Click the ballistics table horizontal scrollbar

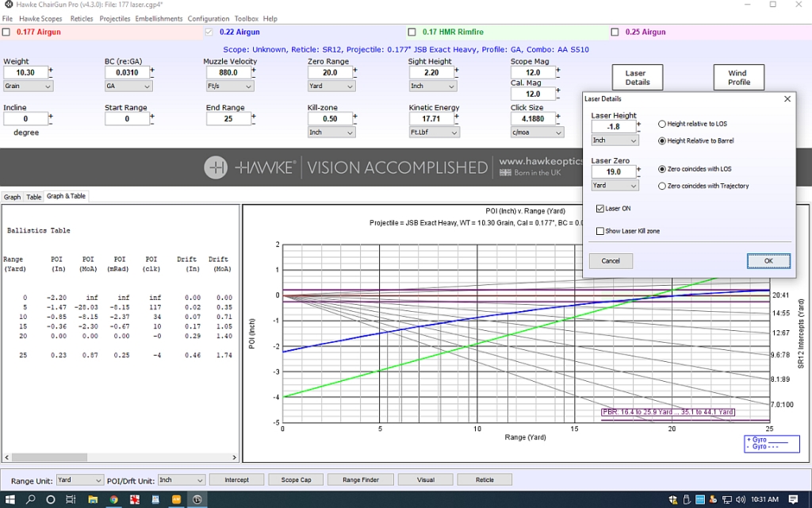(x=121, y=457)
